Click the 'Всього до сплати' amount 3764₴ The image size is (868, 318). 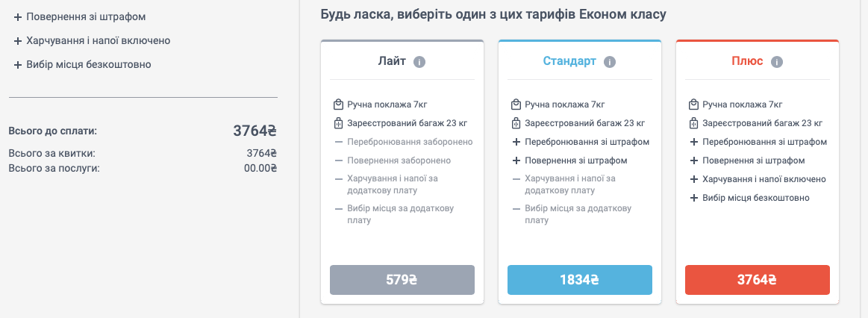(x=255, y=131)
